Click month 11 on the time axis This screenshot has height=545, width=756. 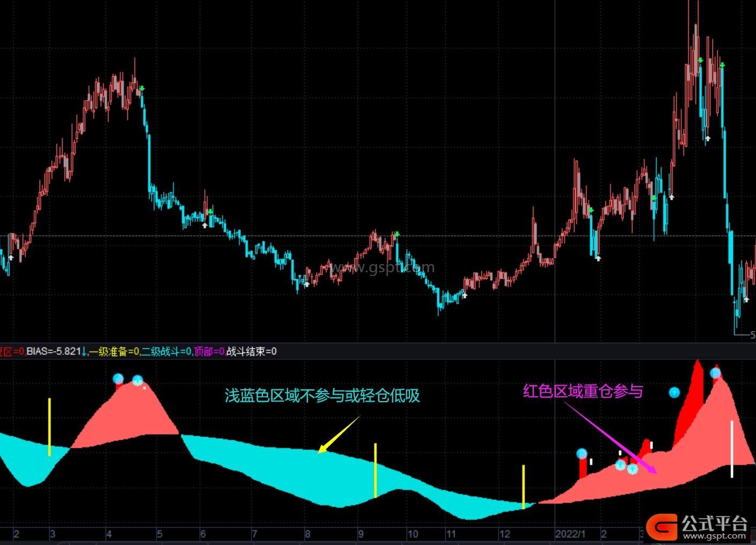[x=451, y=534]
